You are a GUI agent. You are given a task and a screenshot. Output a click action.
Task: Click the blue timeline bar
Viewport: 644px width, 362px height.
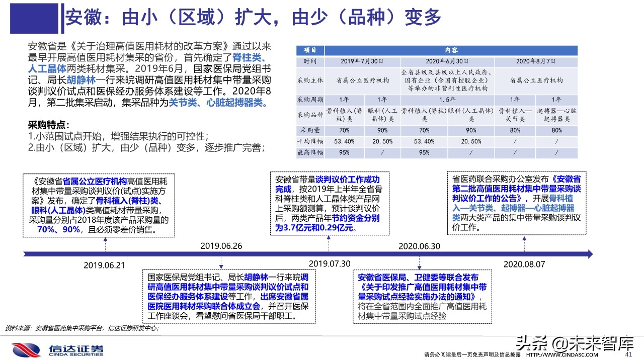(302, 254)
